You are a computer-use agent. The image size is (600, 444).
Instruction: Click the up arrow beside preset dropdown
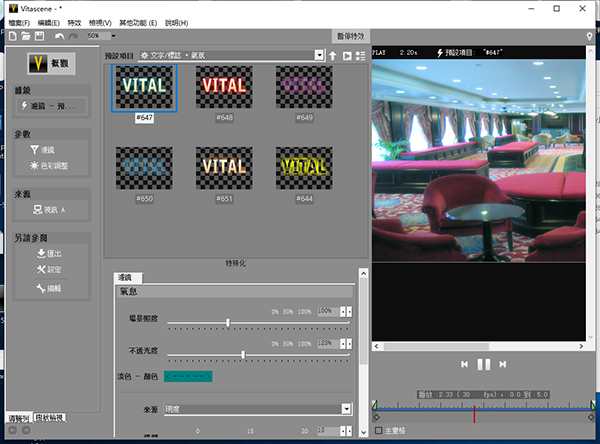coord(333,55)
